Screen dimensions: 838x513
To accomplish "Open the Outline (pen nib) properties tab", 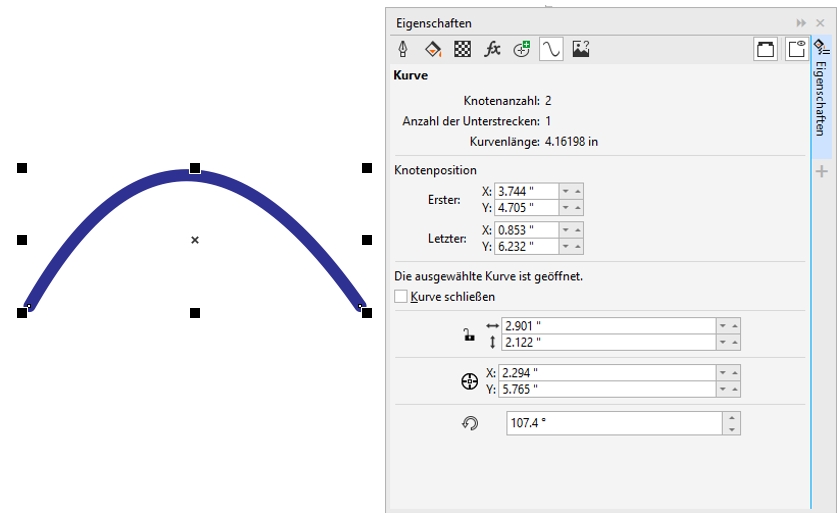I will click(x=403, y=49).
